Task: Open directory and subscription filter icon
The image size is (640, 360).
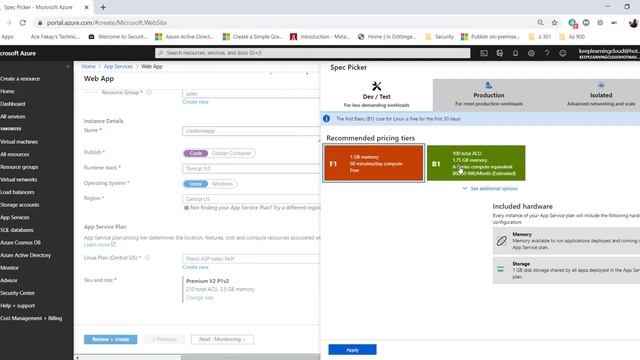Action: (500, 53)
